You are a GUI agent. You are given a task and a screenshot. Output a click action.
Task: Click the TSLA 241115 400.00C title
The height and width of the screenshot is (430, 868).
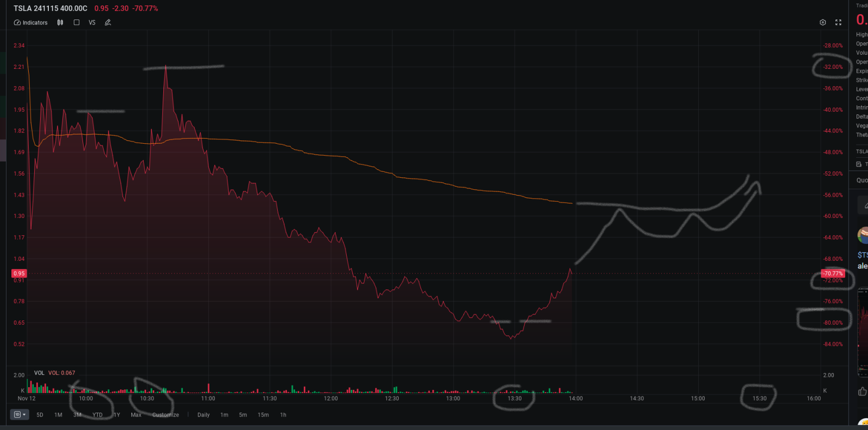coord(50,8)
